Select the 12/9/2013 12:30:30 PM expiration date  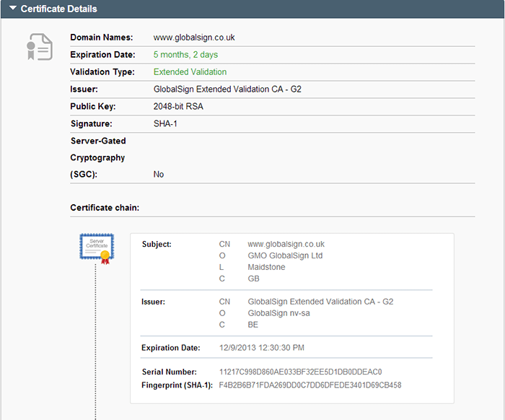(262, 348)
